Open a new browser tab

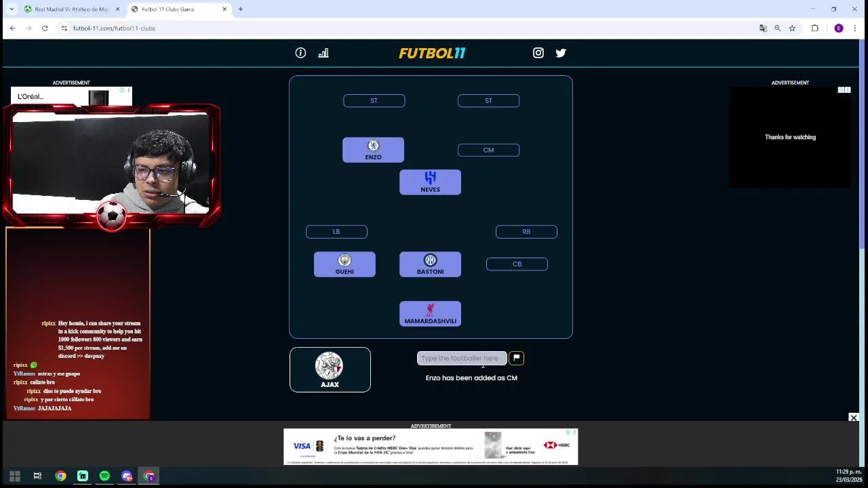tap(240, 9)
